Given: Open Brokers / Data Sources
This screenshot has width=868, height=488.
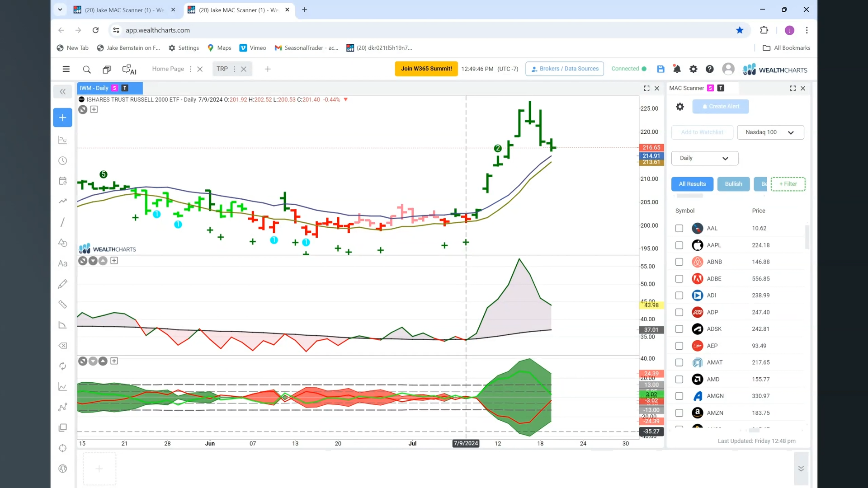Looking at the screenshot, I should [x=565, y=69].
